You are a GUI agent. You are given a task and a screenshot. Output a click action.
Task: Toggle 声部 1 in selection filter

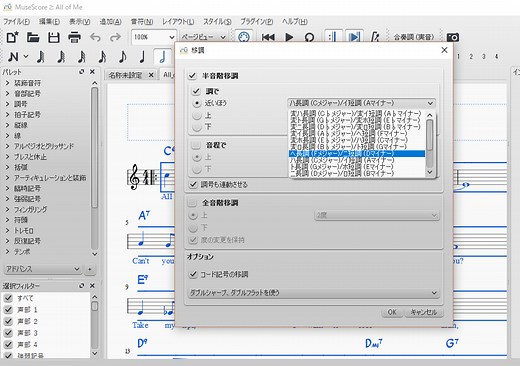tap(8, 310)
